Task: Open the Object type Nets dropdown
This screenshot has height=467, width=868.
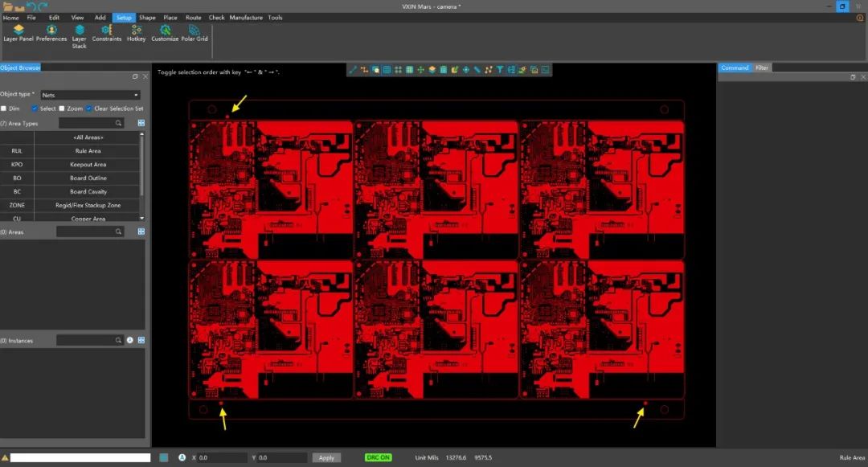Action: tap(90, 95)
